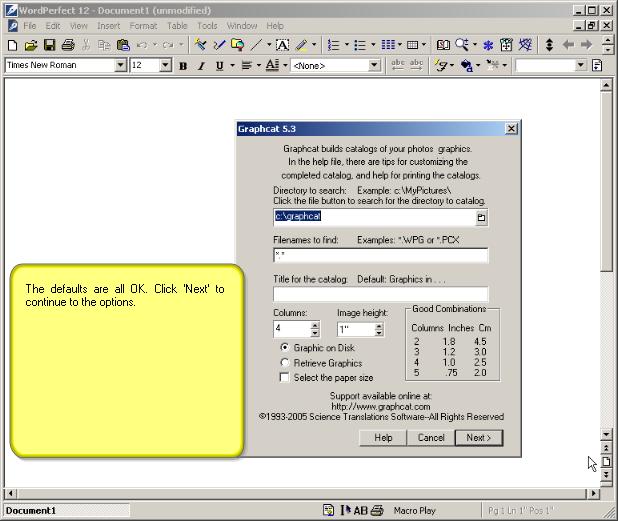Increase the Columns value with up spinner
The height and width of the screenshot is (521, 618).
315,325
